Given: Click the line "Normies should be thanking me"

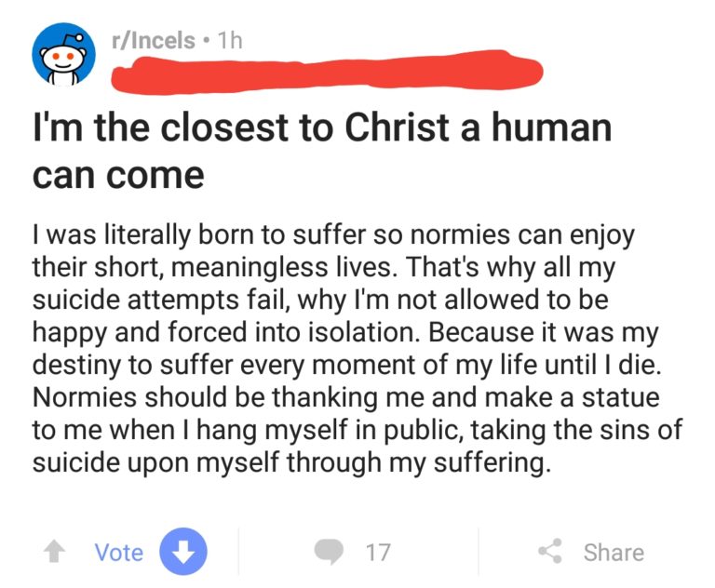Looking at the screenshot, I should point(346,397).
